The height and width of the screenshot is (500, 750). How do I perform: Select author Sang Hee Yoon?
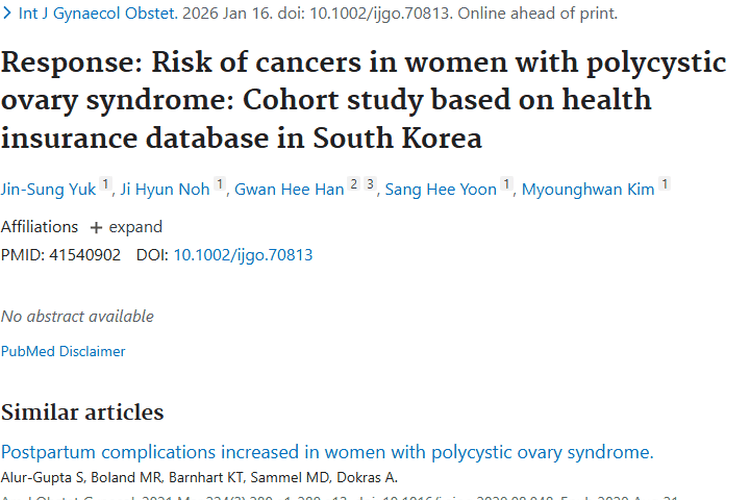441,189
